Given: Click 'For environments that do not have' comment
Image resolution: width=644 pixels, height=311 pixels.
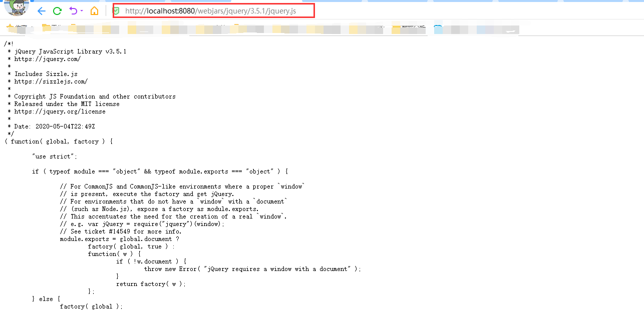Looking at the screenshot, I should [174, 201].
